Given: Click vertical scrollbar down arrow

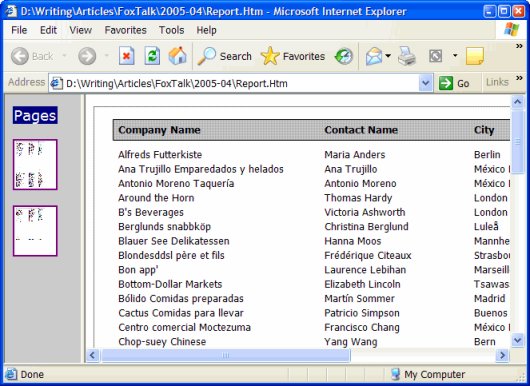Looking at the screenshot, I should [517, 340].
